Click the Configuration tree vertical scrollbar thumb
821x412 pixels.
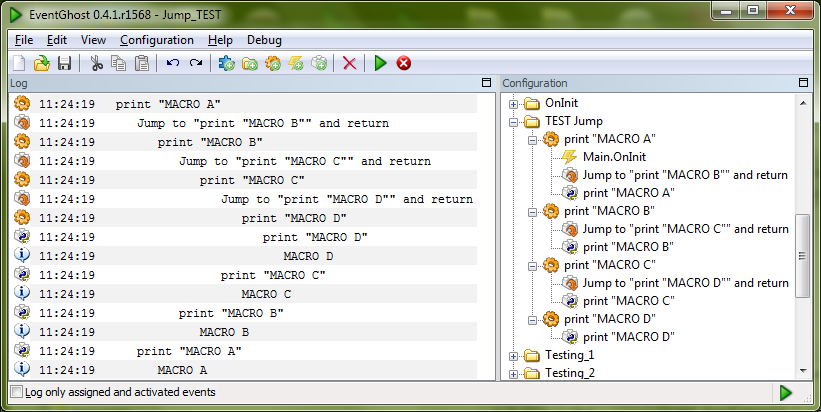pos(803,256)
